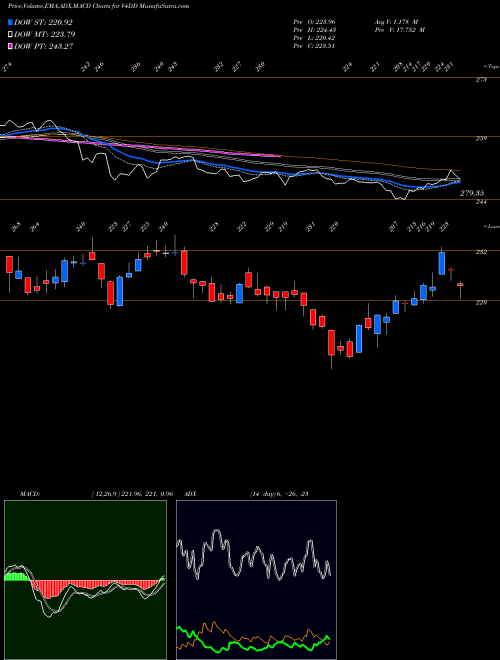Image resolution: width=500 pixels, height=660 pixels.
Task: Click the 278 axis level label
Action: point(481,80)
